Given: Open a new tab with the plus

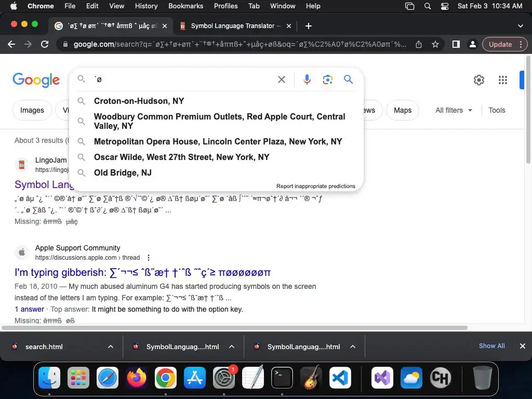Looking at the screenshot, I should 309,26.
